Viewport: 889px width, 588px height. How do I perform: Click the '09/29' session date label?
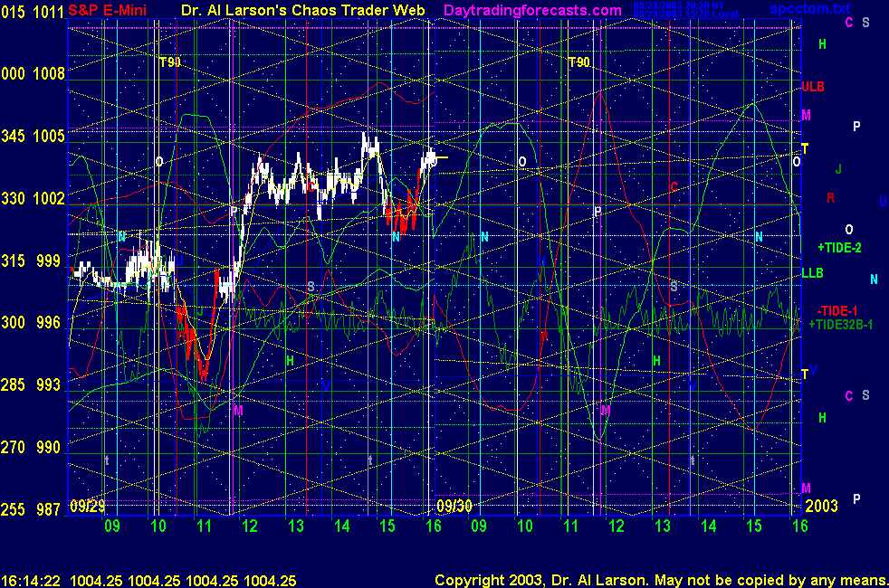tap(87, 506)
